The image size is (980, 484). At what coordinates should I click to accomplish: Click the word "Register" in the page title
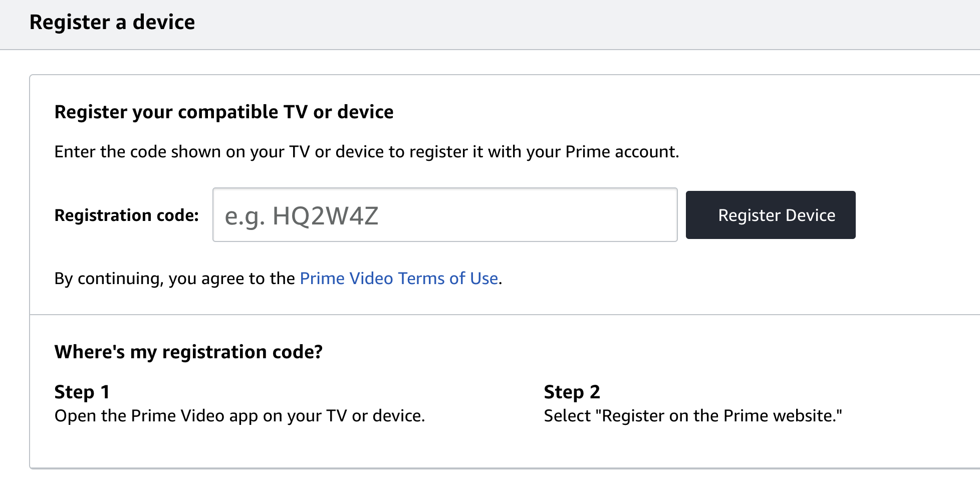(x=70, y=23)
